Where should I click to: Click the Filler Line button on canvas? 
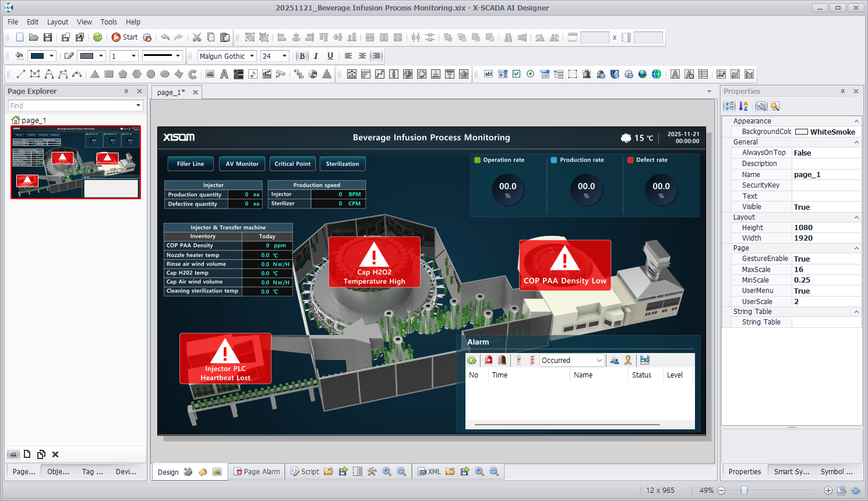coord(190,164)
